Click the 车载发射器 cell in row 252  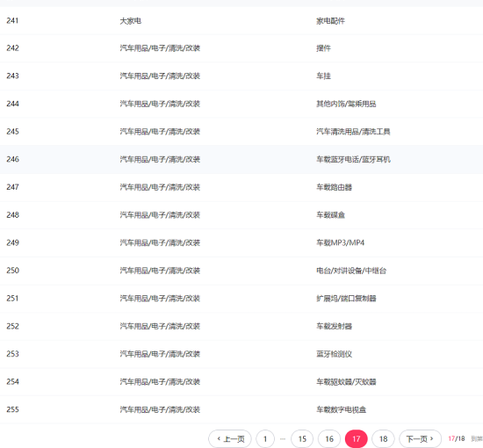pos(335,326)
